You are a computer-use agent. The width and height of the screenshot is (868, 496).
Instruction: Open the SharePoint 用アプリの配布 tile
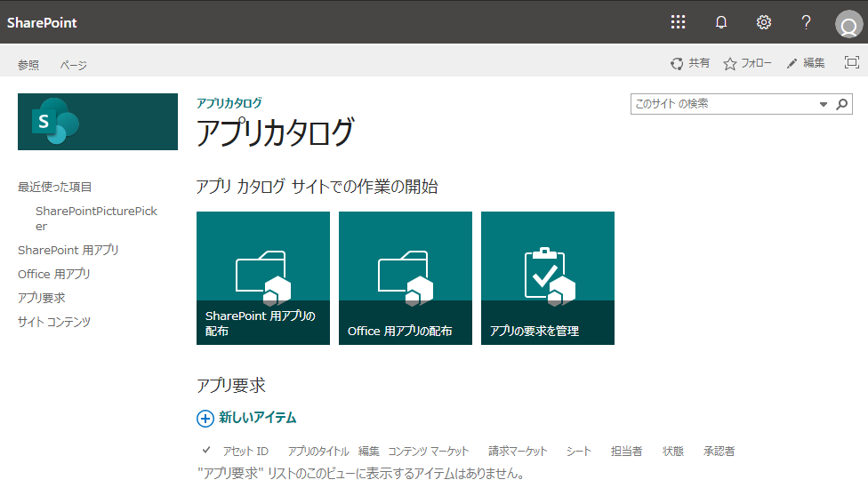click(263, 278)
